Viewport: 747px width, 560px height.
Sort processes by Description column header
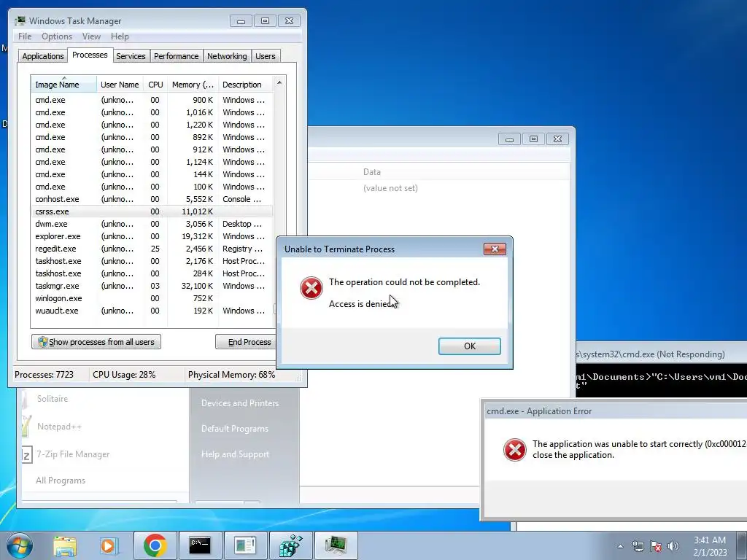click(x=245, y=85)
